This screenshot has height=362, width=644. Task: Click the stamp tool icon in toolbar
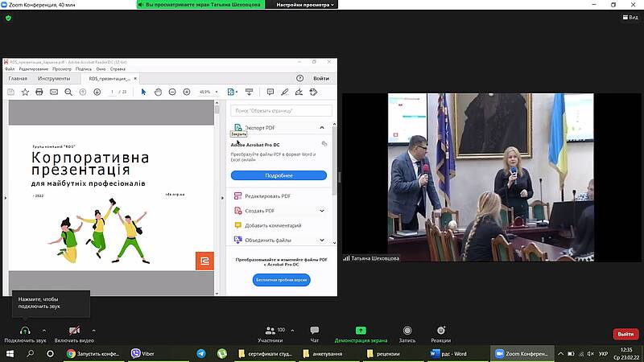click(313, 92)
